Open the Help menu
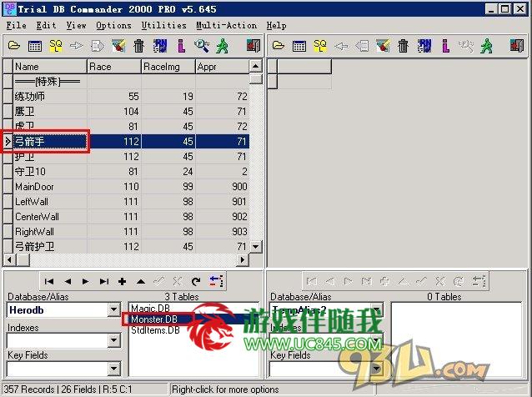The height and width of the screenshot is (397, 532). point(276,26)
